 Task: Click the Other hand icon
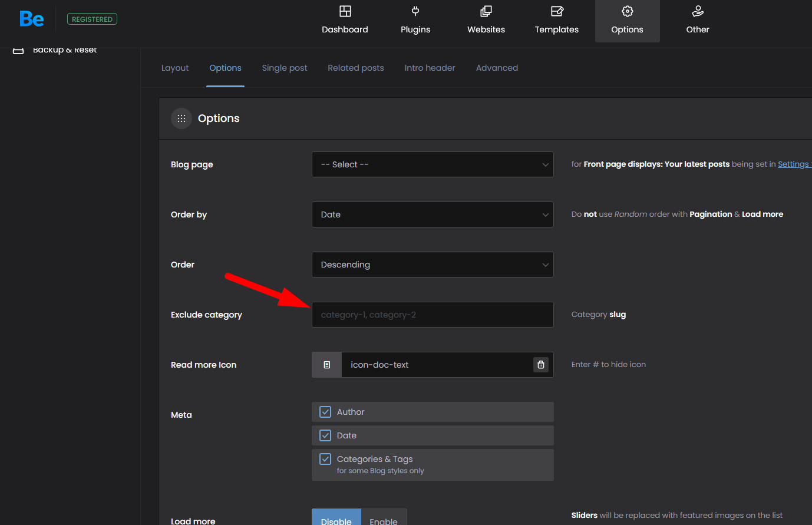[x=698, y=11]
